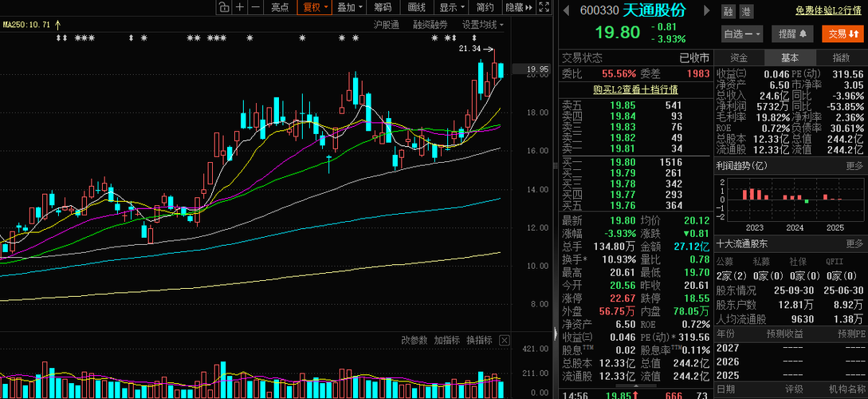The image size is (868, 399).
Task: Open the 自选一 watchlist dropdown
Action: click(742, 34)
